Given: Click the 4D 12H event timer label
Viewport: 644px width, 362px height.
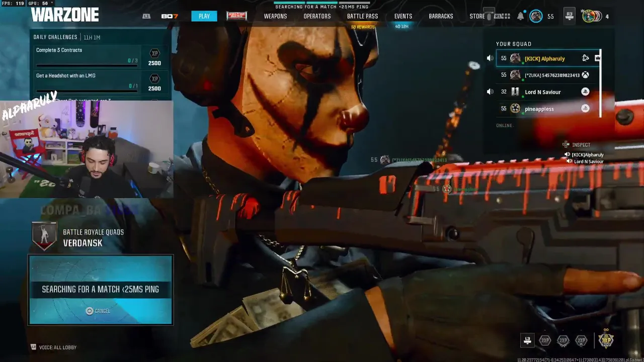Looking at the screenshot, I should point(401,27).
